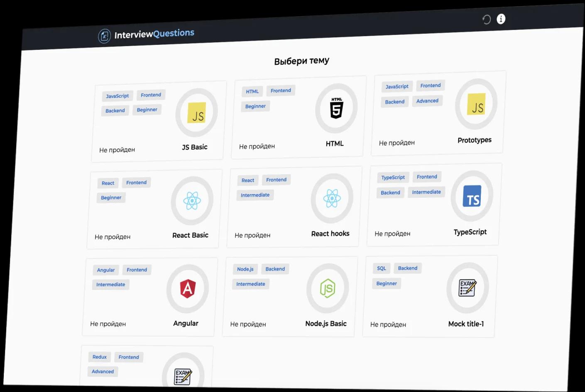The height and width of the screenshot is (392, 585).
Task: Click the Angular red shield icon
Action: pos(188,289)
